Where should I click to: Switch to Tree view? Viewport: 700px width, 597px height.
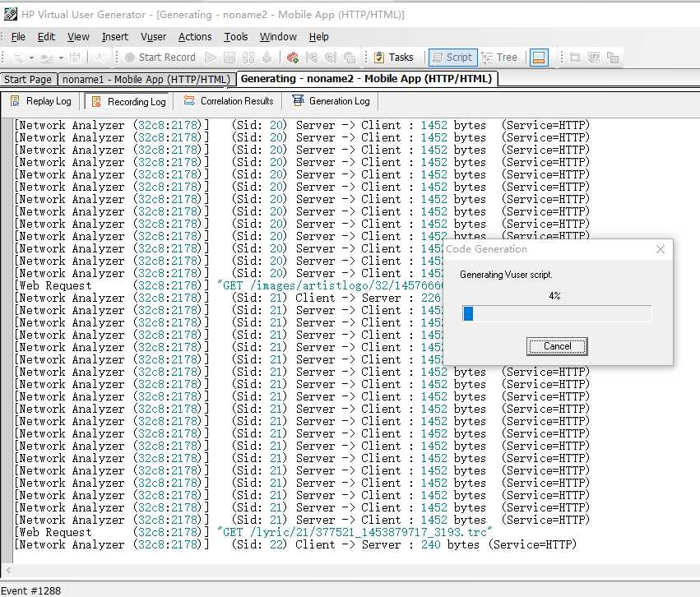(x=499, y=57)
